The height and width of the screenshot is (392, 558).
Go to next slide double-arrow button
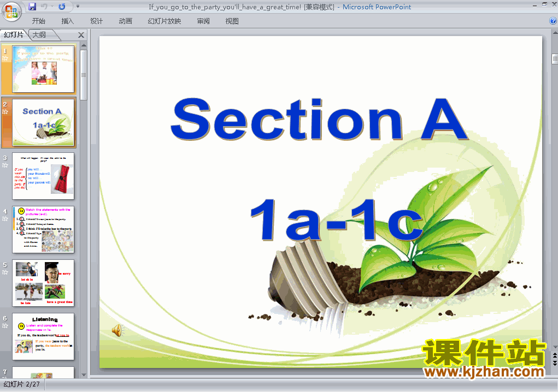(x=555, y=363)
